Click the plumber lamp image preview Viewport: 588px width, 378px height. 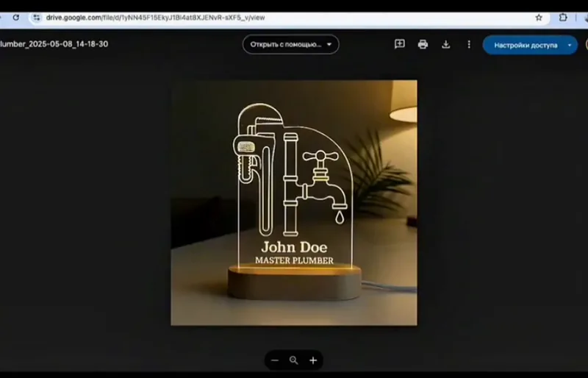pyautogui.click(x=294, y=203)
